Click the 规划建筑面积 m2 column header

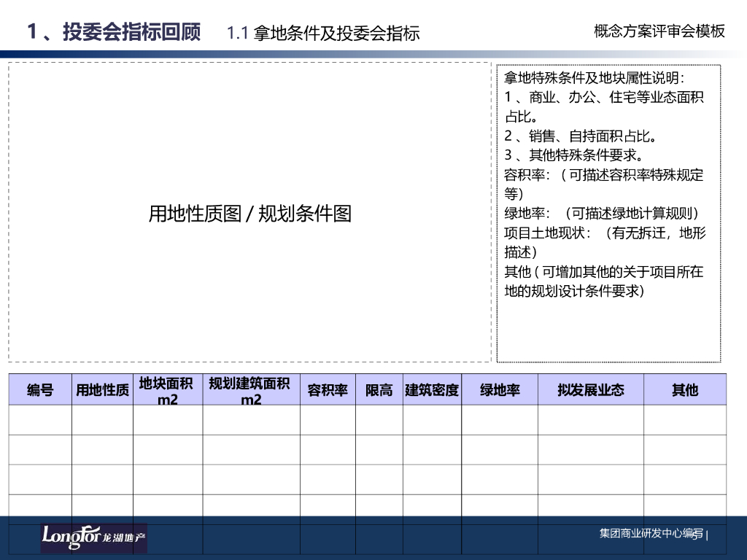click(x=250, y=391)
